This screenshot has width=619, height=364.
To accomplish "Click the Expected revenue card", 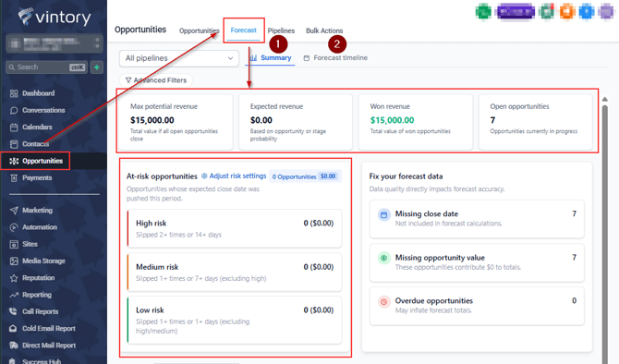I will [296, 122].
